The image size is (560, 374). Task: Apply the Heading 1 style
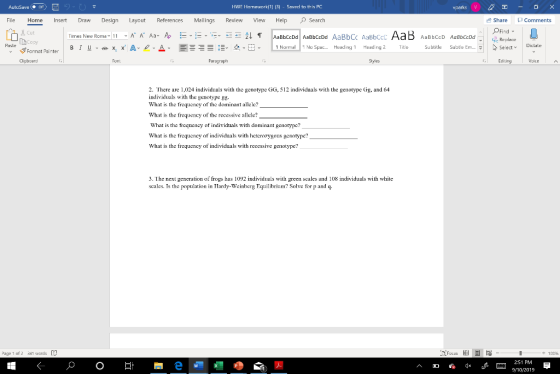[x=345, y=40]
